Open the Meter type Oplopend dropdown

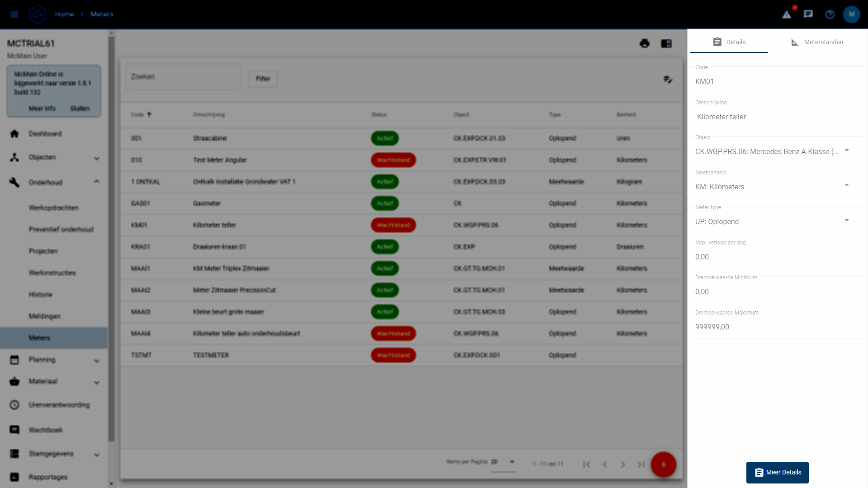click(x=847, y=221)
